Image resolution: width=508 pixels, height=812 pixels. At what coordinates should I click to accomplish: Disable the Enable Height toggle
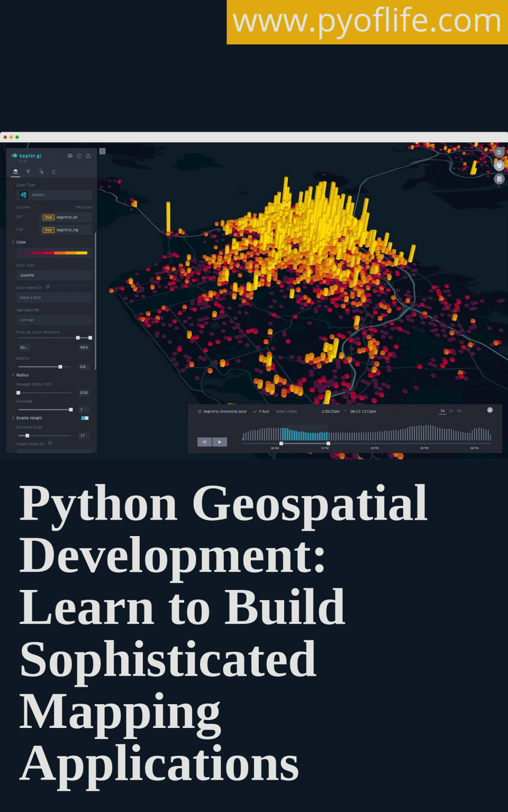click(x=85, y=418)
